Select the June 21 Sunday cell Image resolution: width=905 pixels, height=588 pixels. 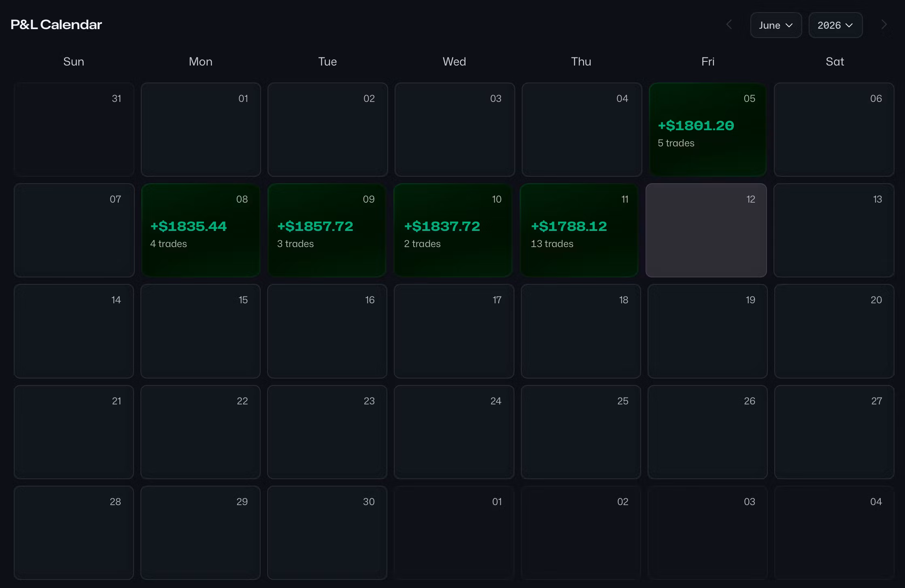click(x=74, y=432)
